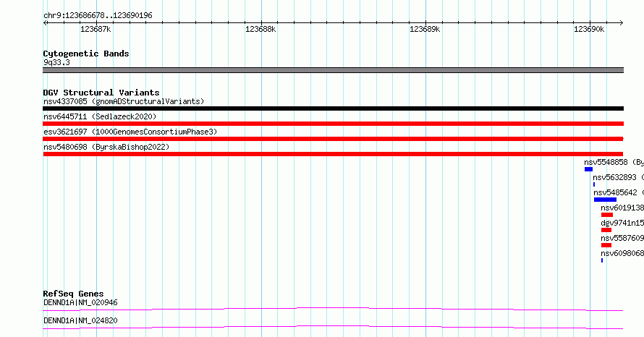Click the magenta DENND1A NM_024820 transcript line
This screenshot has height=337, width=644.
[x=333, y=327]
